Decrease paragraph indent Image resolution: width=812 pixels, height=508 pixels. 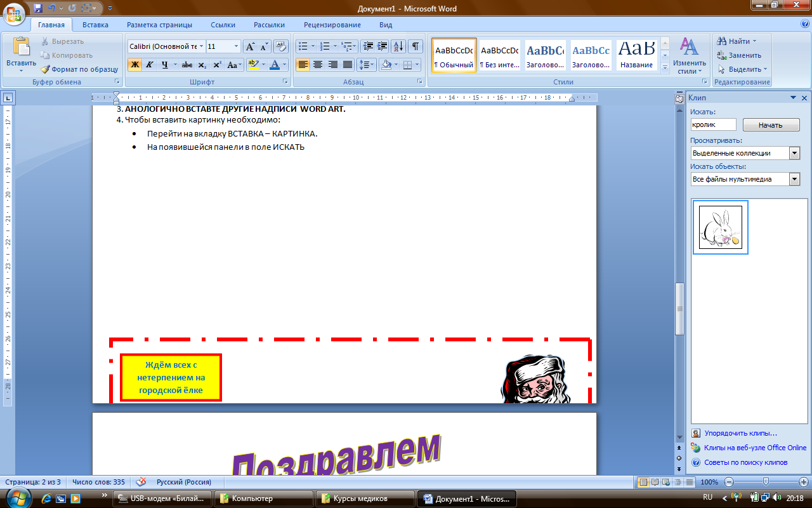click(x=368, y=46)
